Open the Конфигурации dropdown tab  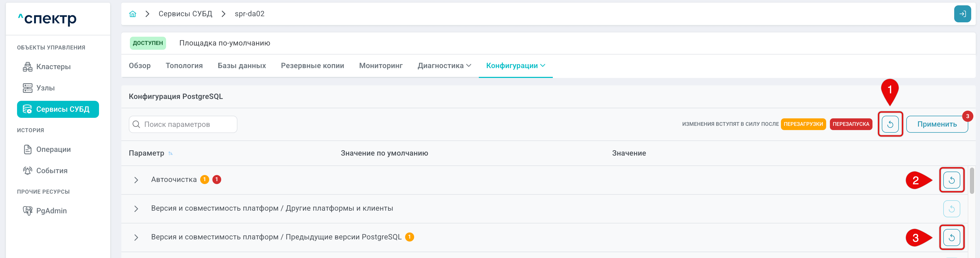[x=516, y=66]
